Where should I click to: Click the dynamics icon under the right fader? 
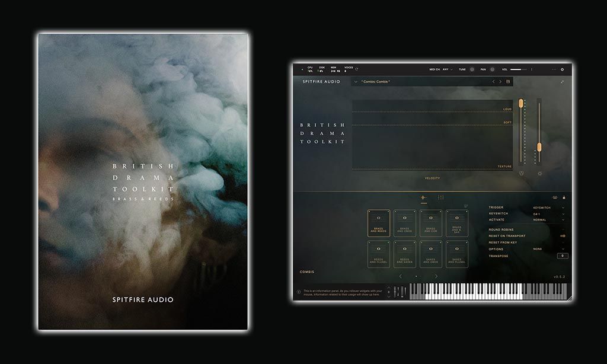[539, 174]
